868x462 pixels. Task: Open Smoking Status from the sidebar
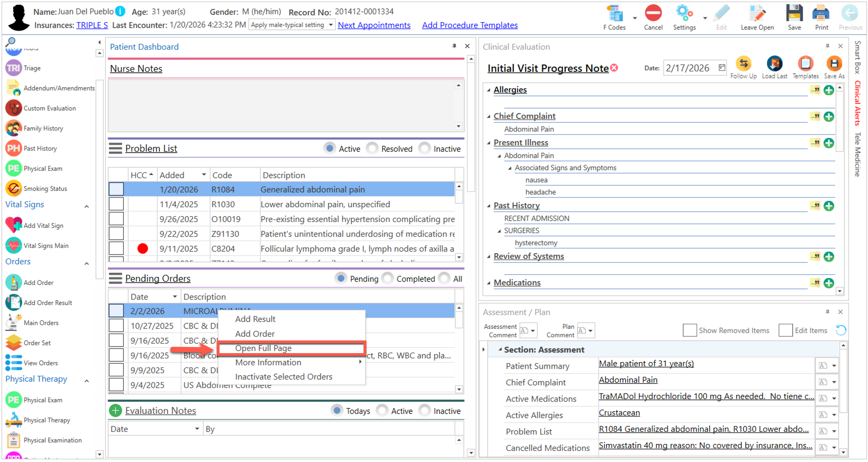(13, 188)
